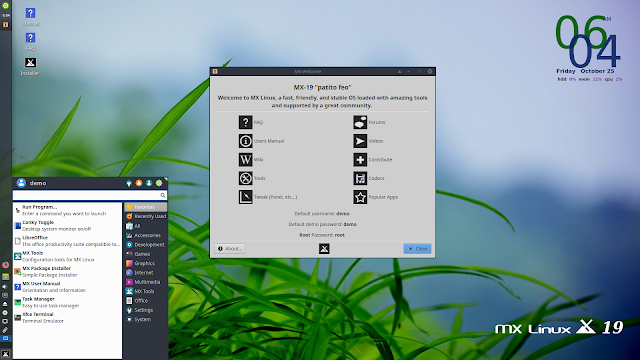Open the Development category
640x360 pixels.
(x=145, y=244)
